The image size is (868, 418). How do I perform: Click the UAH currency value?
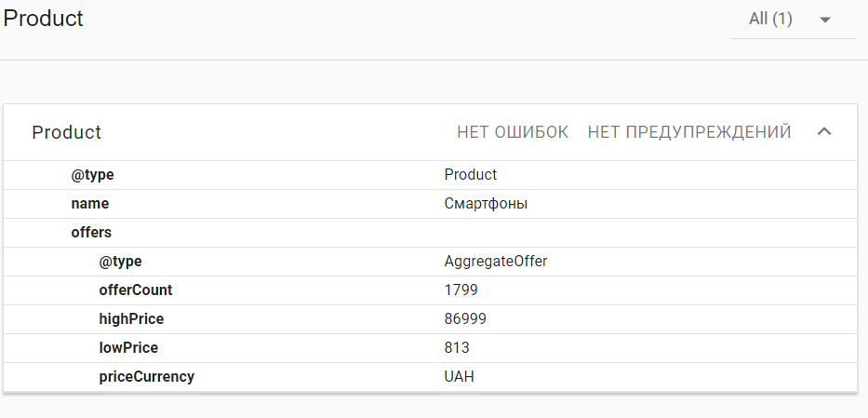pyautogui.click(x=460, y=377)
